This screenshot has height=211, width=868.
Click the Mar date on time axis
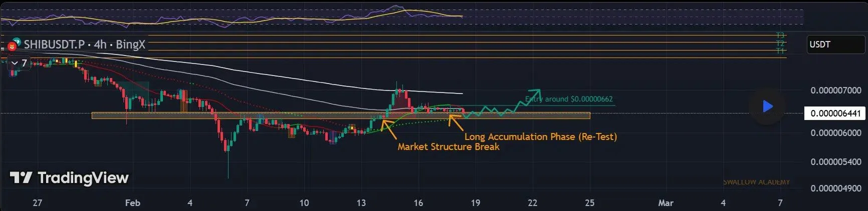coord(666,202)
